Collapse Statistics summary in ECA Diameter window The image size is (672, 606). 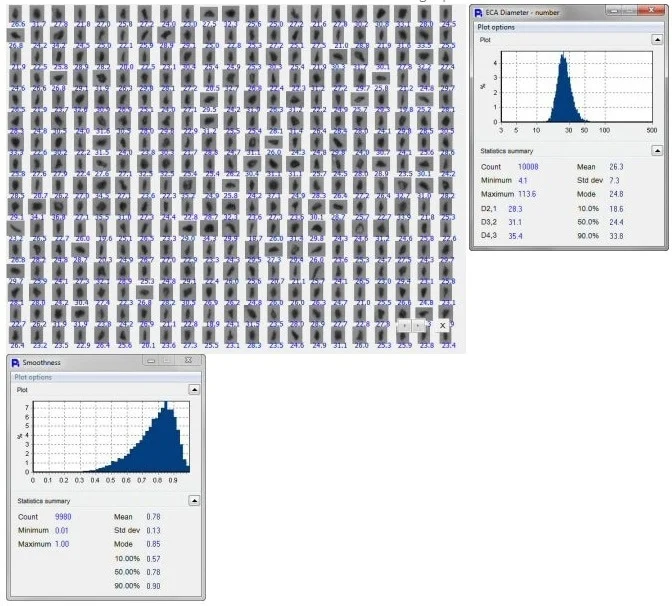click(x=656, y=150)
